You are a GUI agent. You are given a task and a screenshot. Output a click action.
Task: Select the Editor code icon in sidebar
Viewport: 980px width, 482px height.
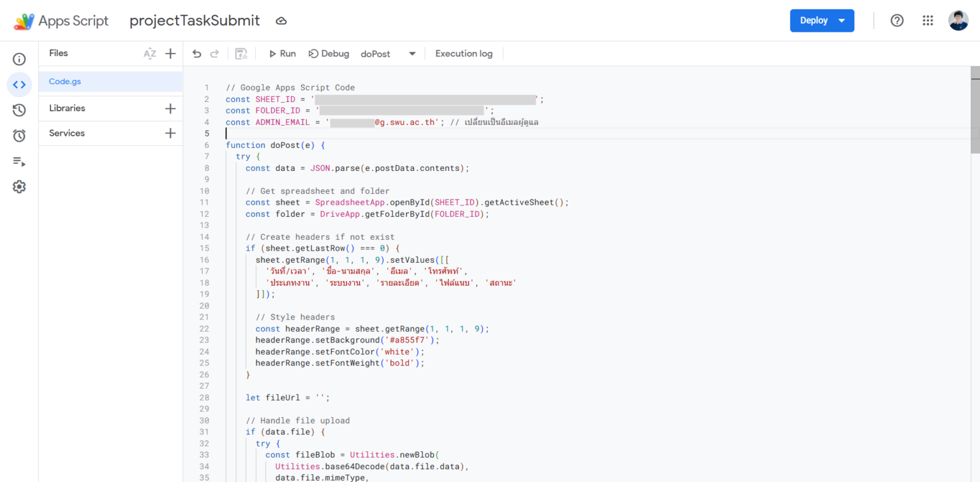(x=19, y=84)
